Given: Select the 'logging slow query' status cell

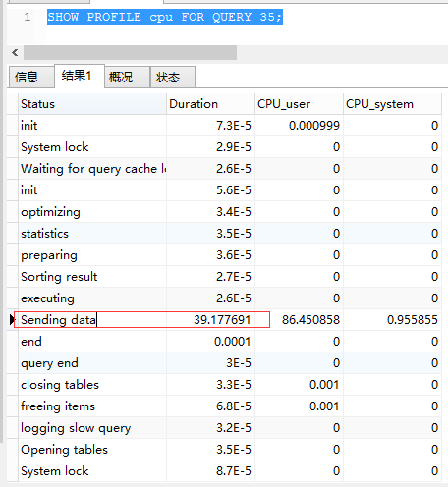Looking at the screenshot, I should pyautogui.click(x=92, y=428).
